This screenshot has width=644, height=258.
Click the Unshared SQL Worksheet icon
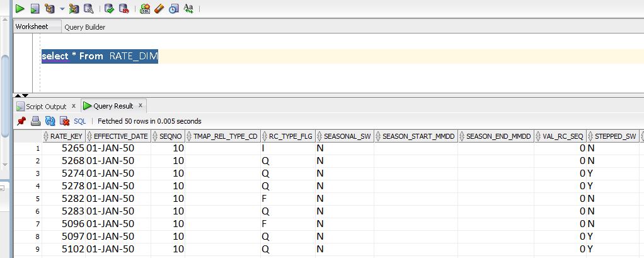click(145, 9)
